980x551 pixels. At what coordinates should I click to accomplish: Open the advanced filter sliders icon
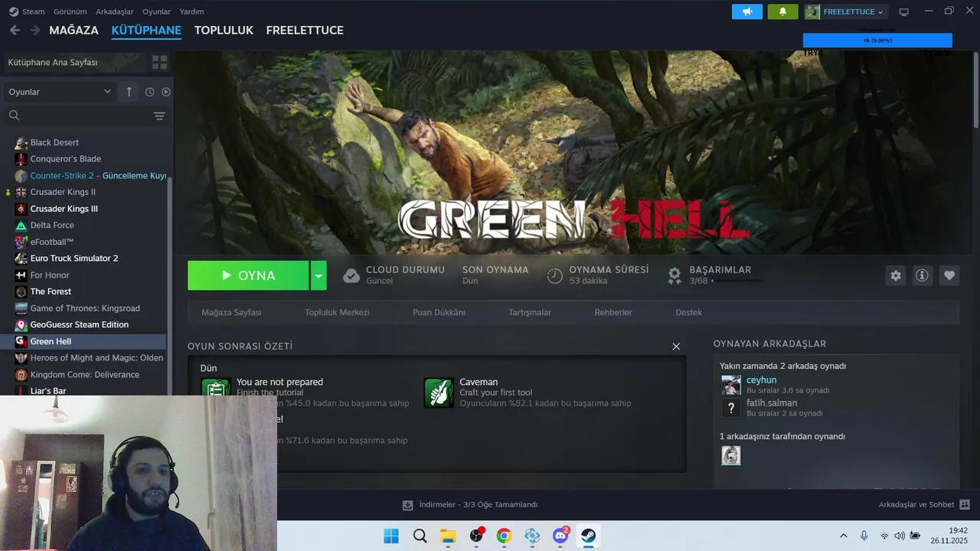tap(159, 116)
